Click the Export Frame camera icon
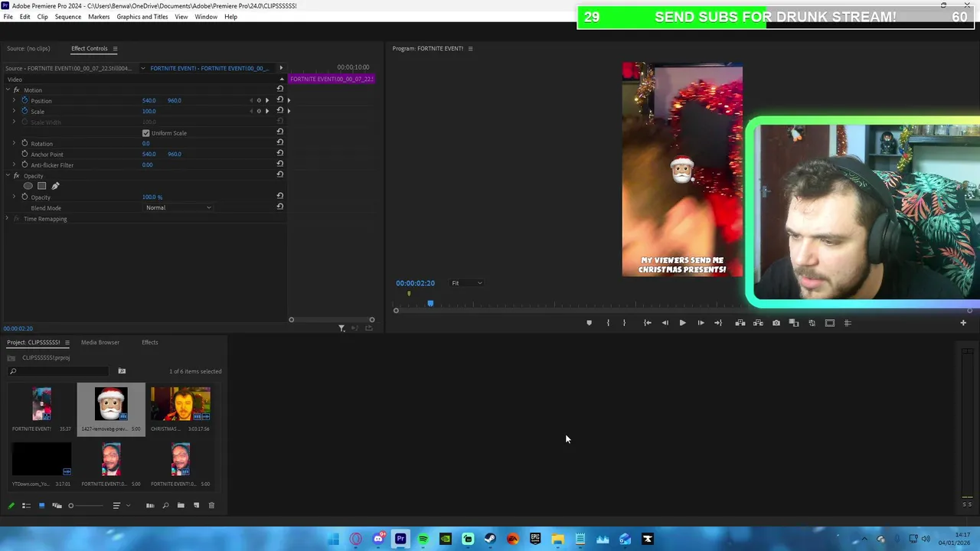This screenshot has width=980, height=551. [x=776, y=323]
